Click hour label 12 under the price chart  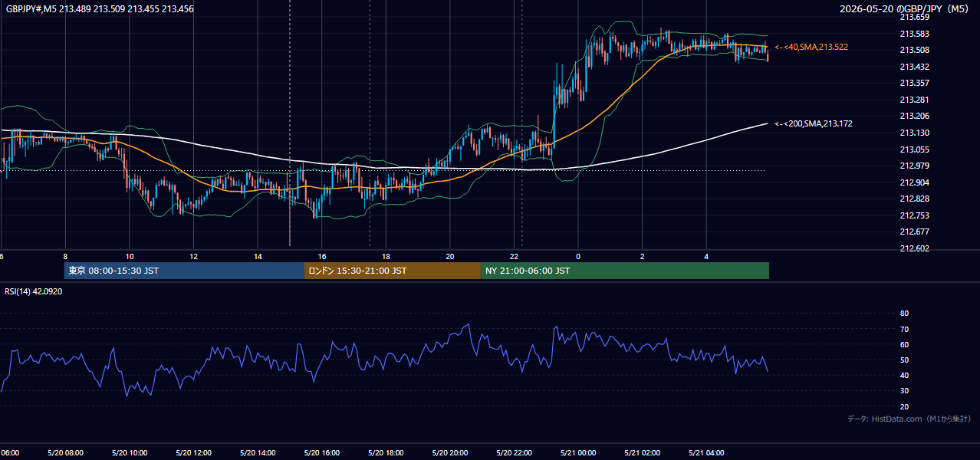(x=194, y=257)
